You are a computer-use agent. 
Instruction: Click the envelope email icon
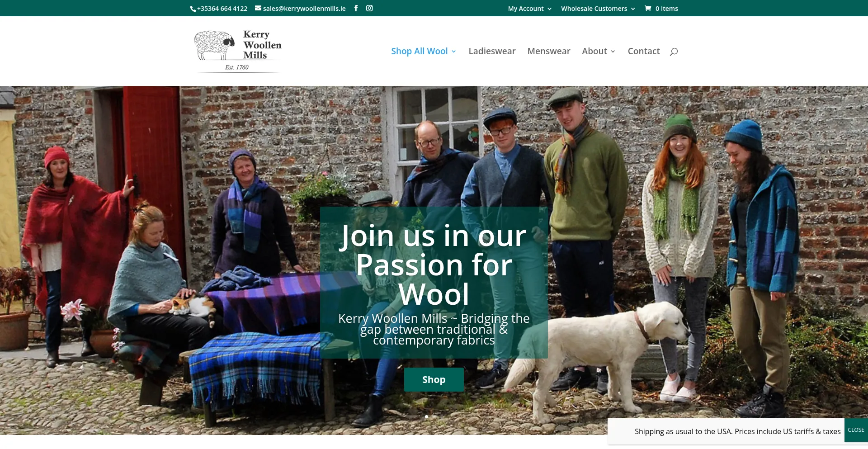point(258,8)
